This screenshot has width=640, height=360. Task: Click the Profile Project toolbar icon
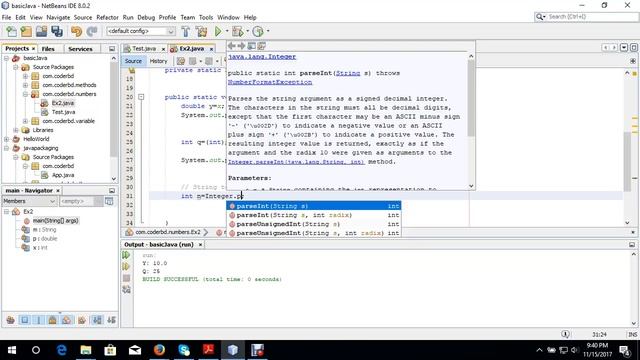[258, 31]
